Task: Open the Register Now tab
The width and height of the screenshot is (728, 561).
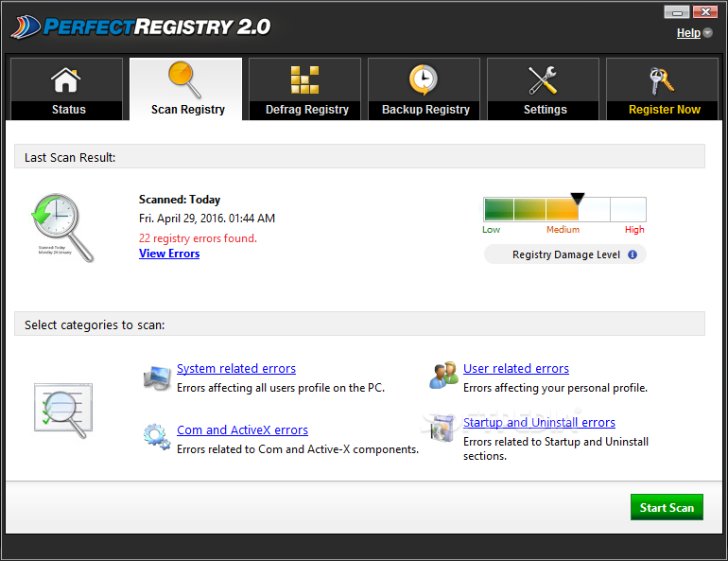Action: (x=662, y=89)
